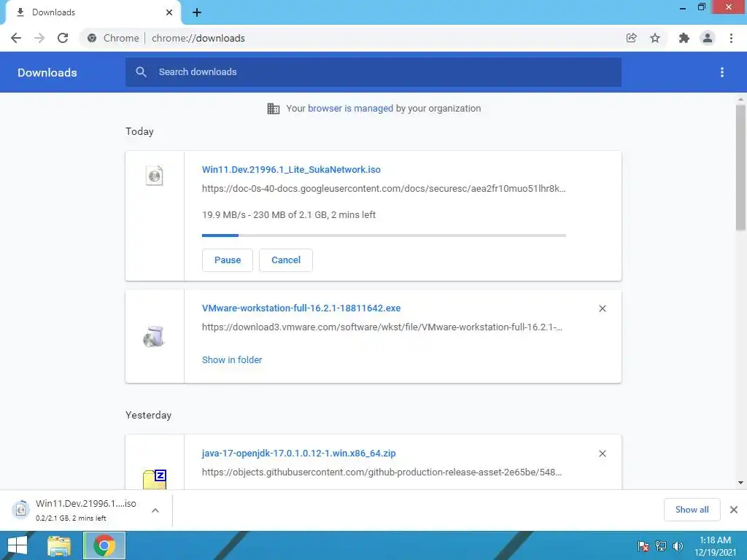The width and height of the screenshot is (747, 560).
Task: Go back using the browser back arrow
Action: [16, 38]
